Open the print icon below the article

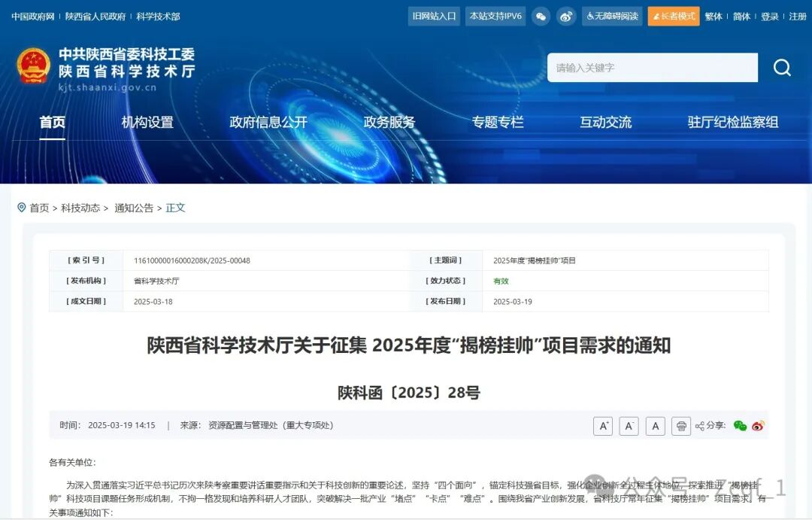point(680,426)
